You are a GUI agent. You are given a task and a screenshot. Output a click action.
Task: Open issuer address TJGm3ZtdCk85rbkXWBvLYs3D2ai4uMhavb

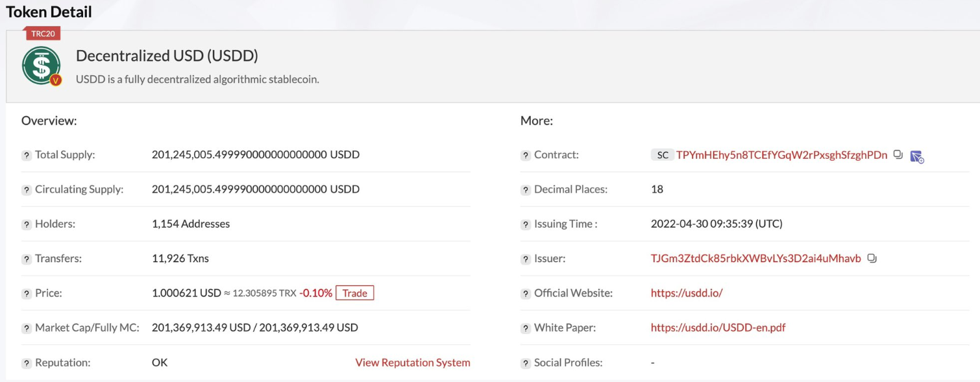[x=756, y=258]
